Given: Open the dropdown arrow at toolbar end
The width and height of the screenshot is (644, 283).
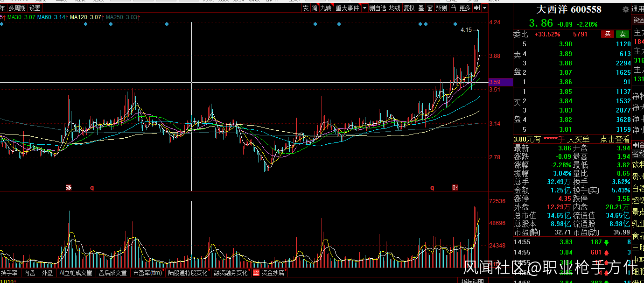Looking at the screenshot, I should pyautogui.click(x=484, y=8).
